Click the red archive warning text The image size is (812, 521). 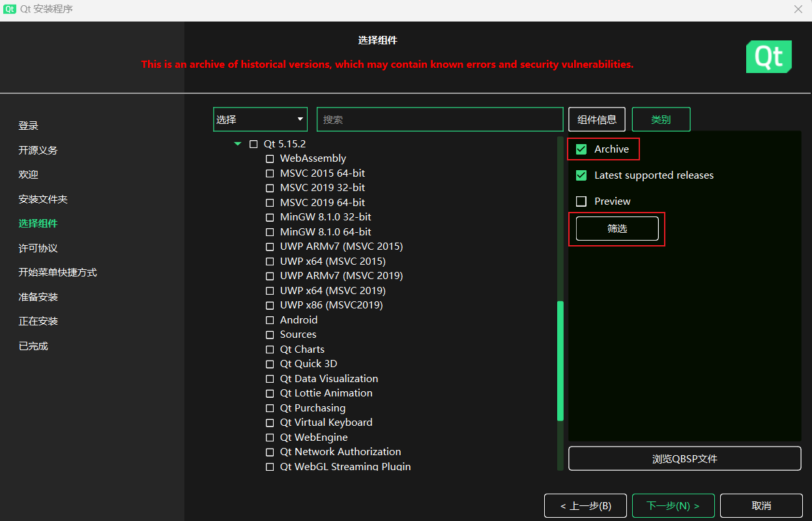pos(387,65)
